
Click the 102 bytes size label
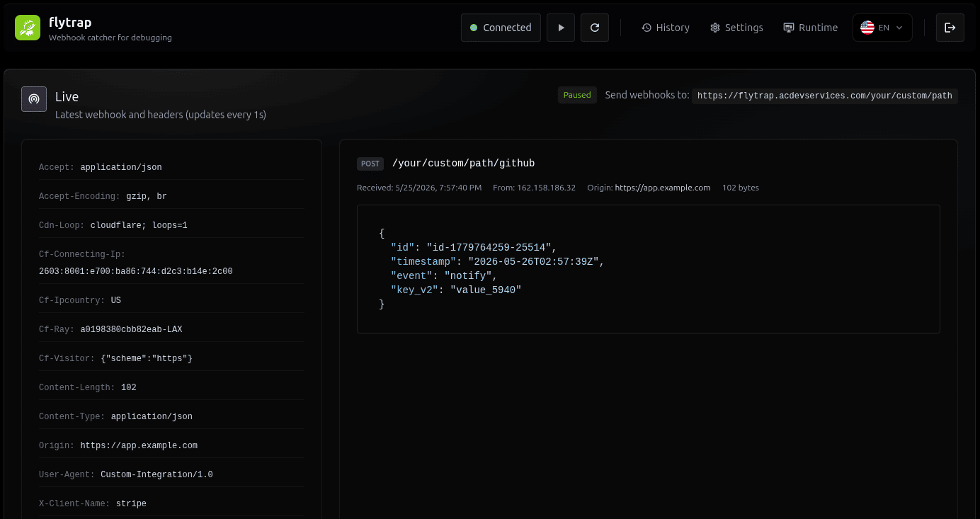tap(741, 188)
